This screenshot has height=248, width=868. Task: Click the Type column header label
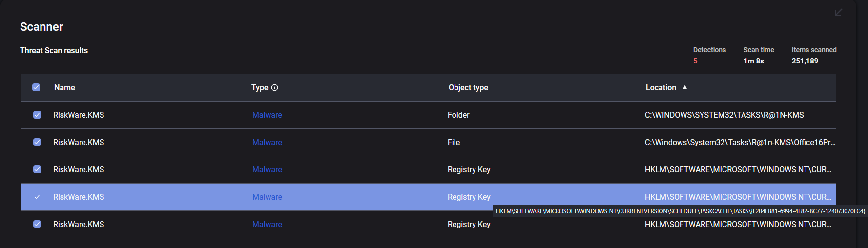(260, 88)
